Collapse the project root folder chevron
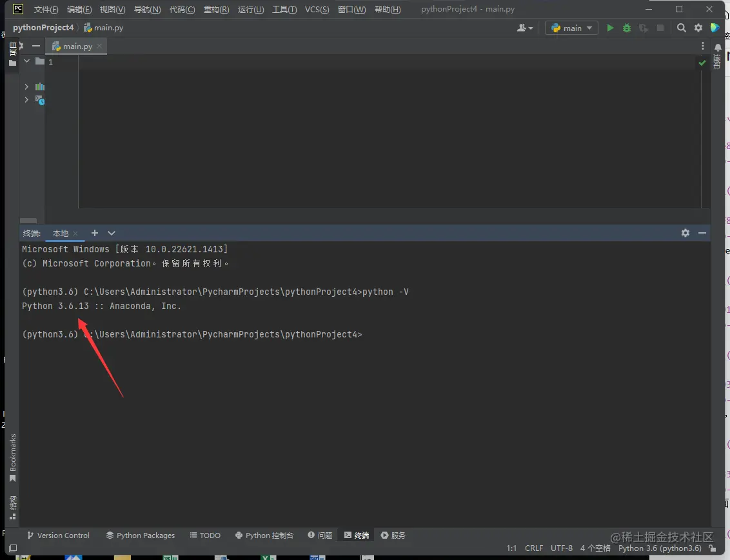 [26, 61]
